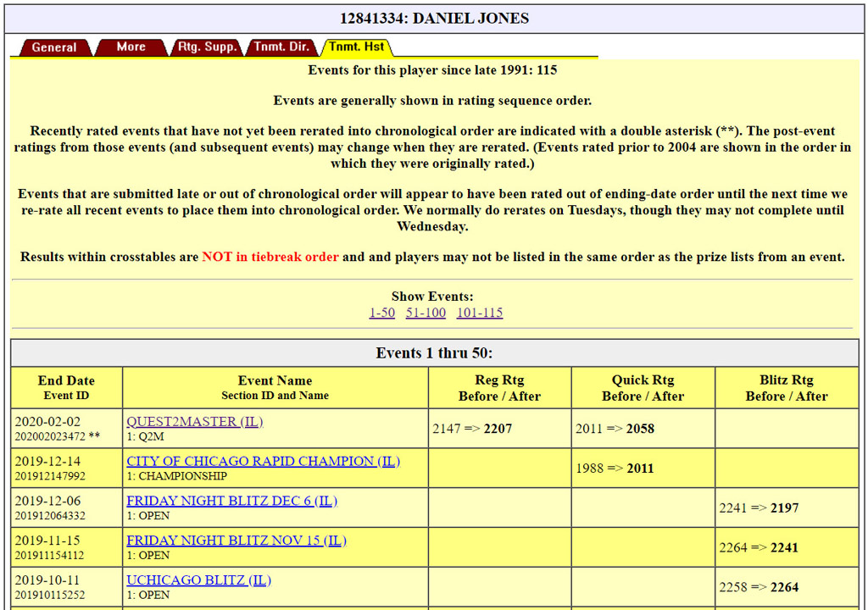
Task: Click the Blitz Rtg Before / After header
Action: [787, 387]
